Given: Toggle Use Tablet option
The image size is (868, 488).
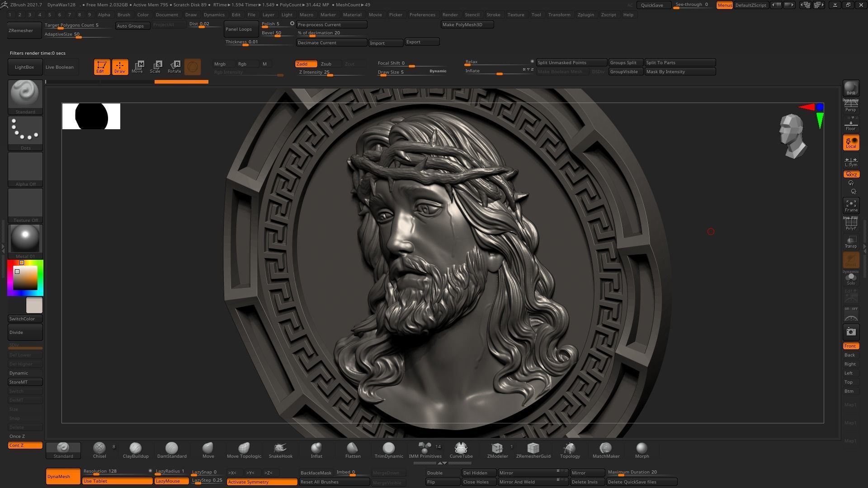Looking at the screenshot, I should click(117, 481).
